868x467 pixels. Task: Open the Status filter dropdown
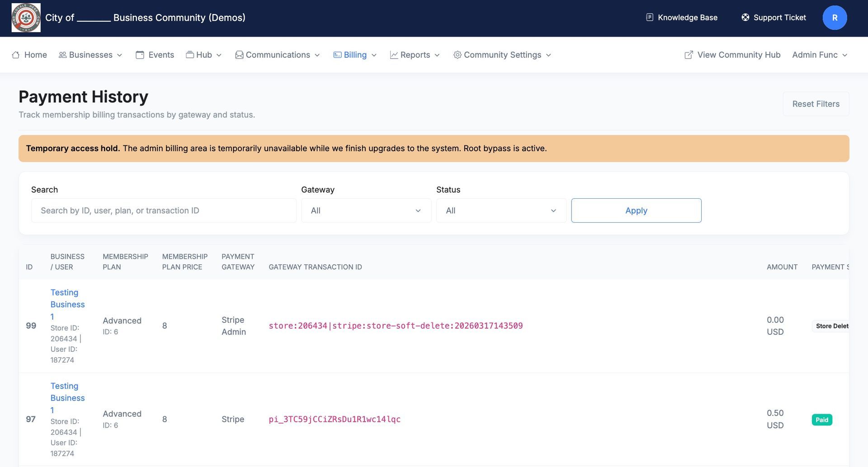point(500,210)
